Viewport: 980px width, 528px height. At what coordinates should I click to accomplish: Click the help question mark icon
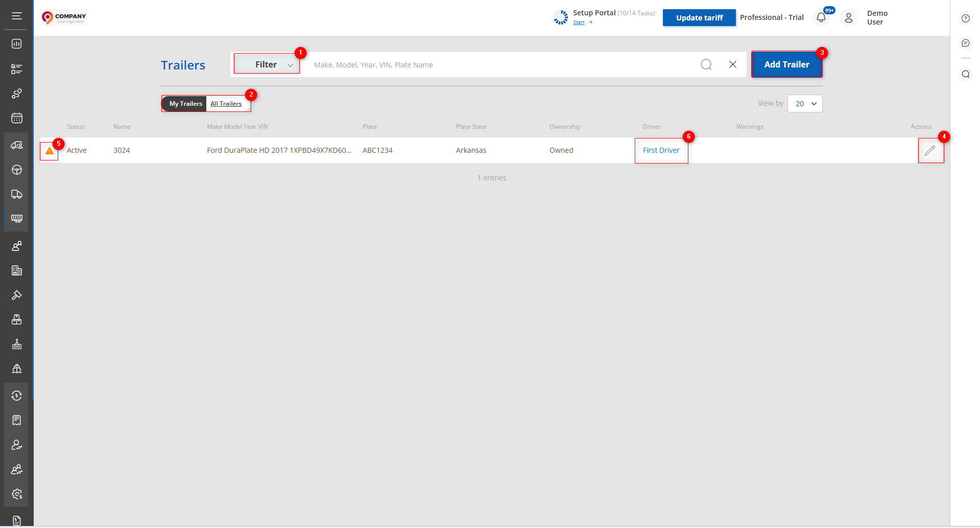[965, 18]
